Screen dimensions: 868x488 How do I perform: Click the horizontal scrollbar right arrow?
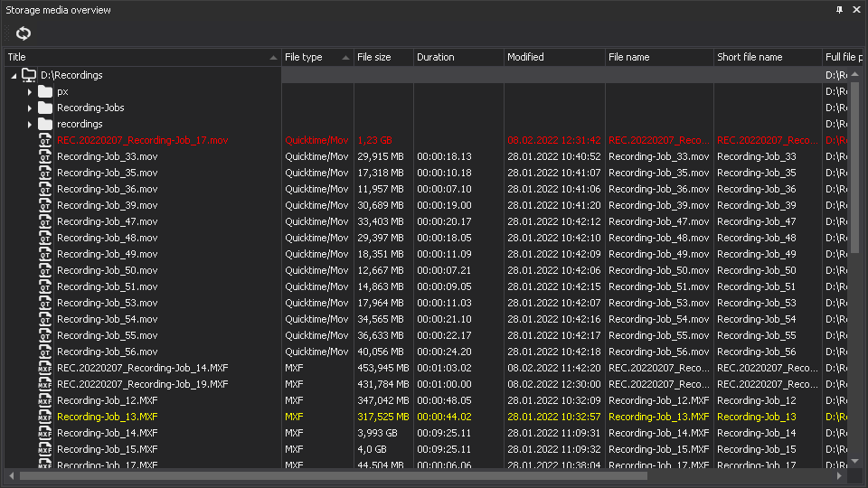[839, 476]
